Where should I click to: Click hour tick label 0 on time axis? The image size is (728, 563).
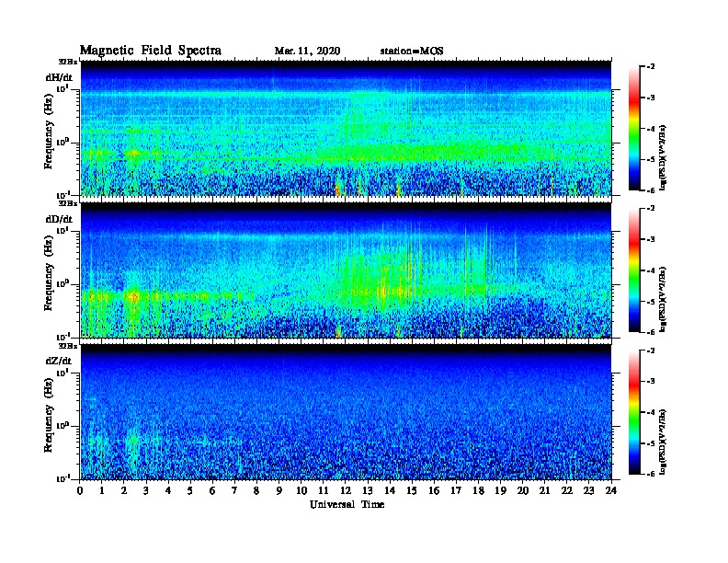click(x=80, y=490)
